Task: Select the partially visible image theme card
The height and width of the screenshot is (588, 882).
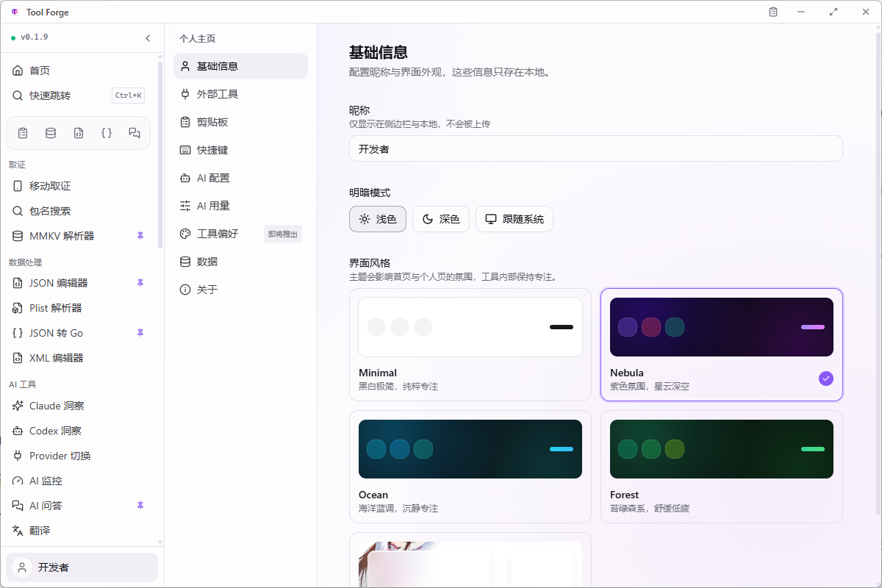Action: tap(470, 560)
